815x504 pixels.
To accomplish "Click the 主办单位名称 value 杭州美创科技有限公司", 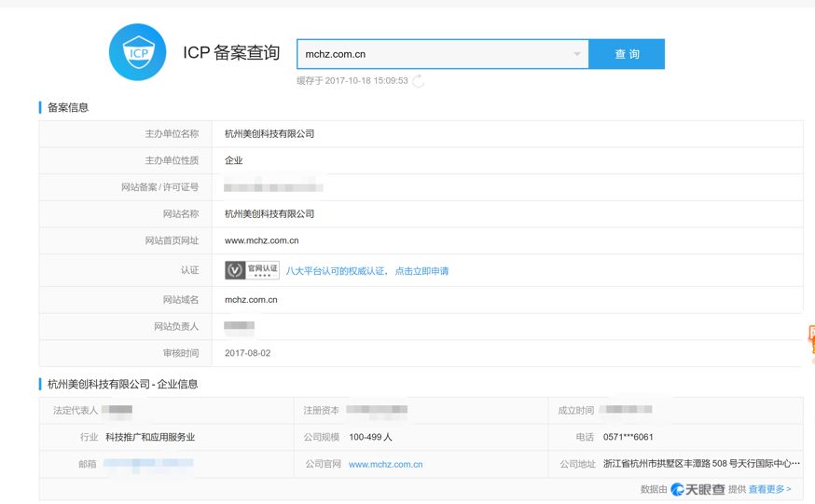I will point(269,134).
